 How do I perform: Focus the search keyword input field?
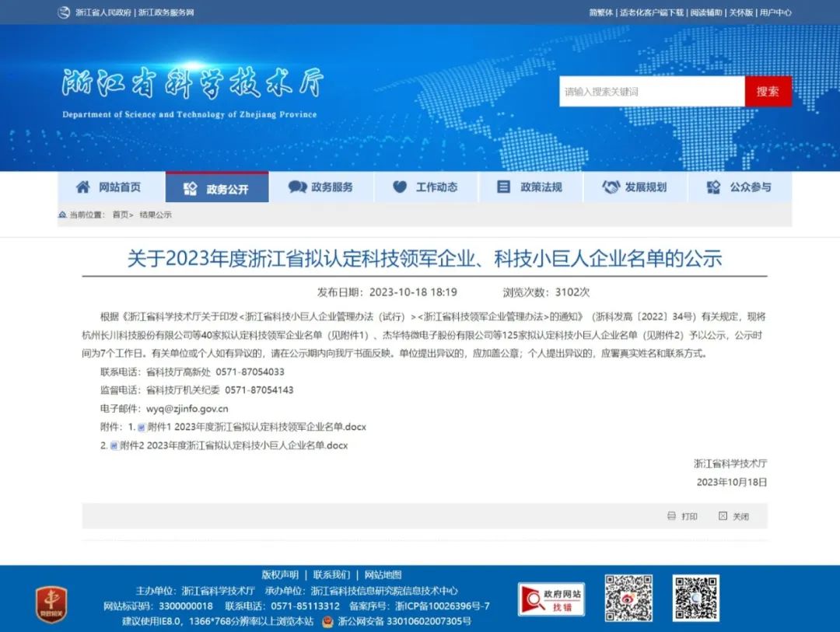coord(652,92)
